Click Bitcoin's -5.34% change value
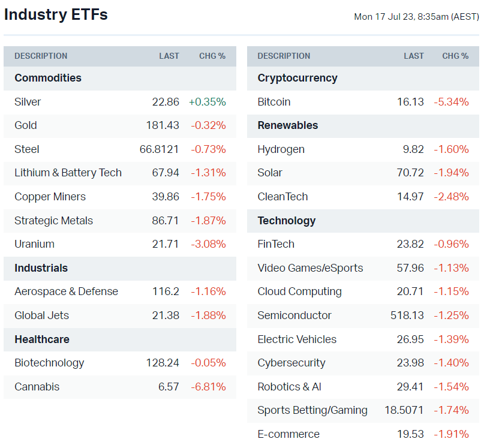484x448 pixels. 451,102
